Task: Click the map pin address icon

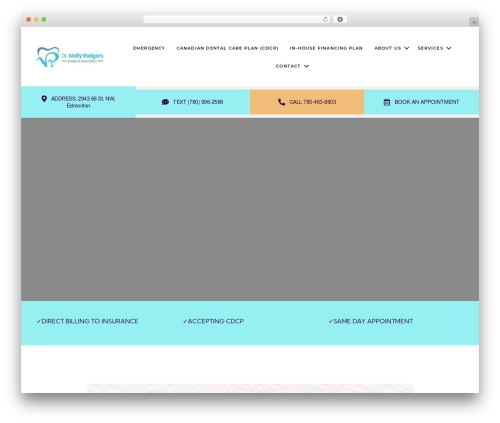Action: point(44,99)
